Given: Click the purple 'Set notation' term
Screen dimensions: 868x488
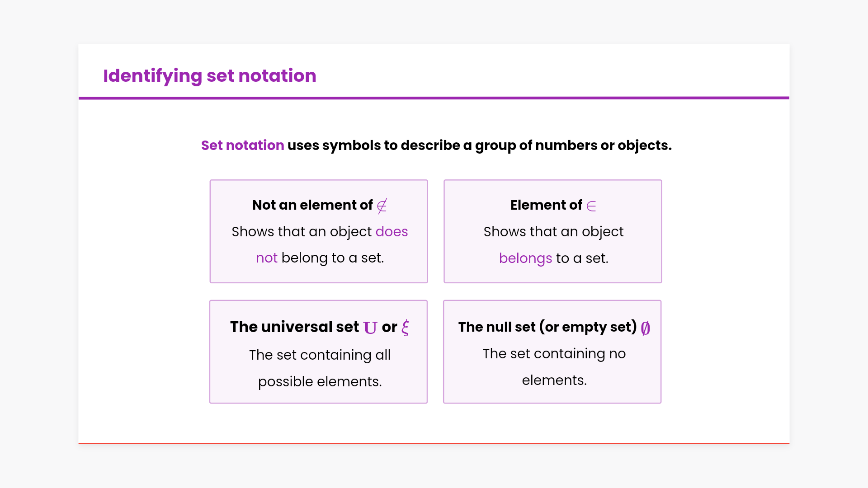Looking at the screenshot, I should pos(242,145).
